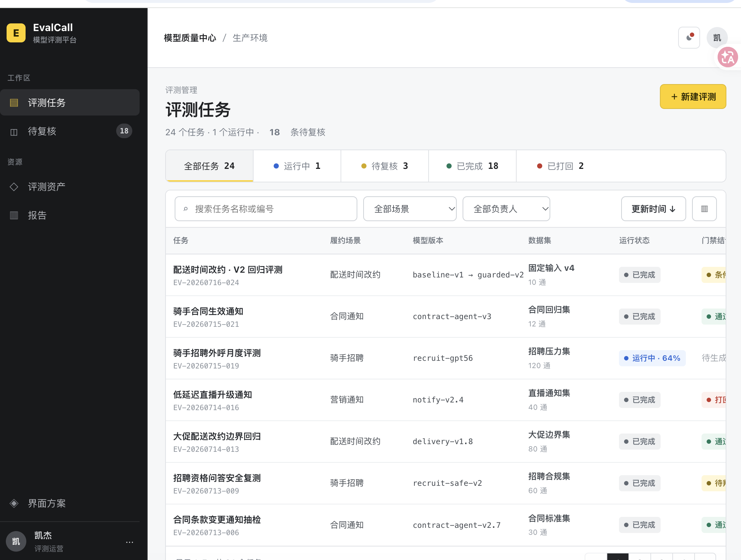Open 评测资产 in the sidebar

tap(70, 187)
